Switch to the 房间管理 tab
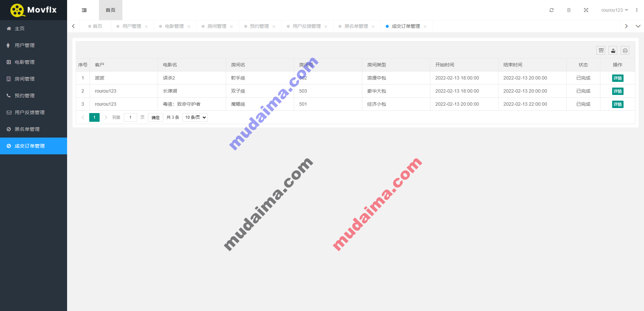644x311 pixels. click(x=217, y=26)
